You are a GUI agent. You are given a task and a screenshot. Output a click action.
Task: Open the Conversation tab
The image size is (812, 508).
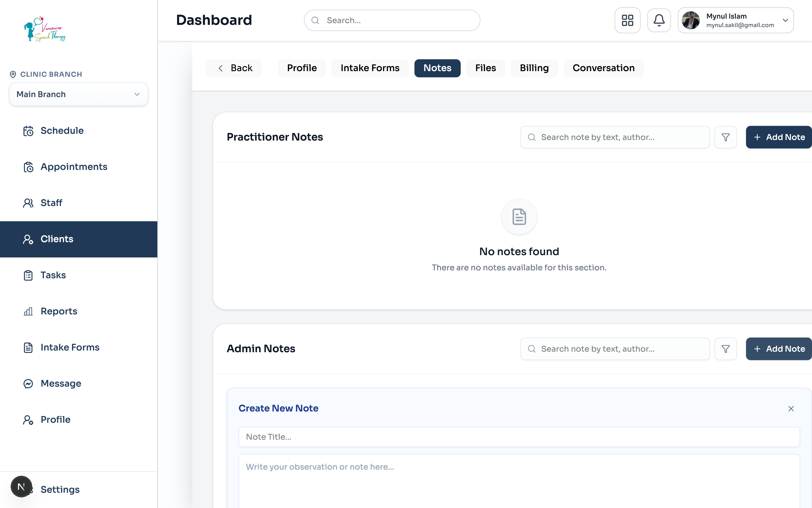[x=603, y=68]
